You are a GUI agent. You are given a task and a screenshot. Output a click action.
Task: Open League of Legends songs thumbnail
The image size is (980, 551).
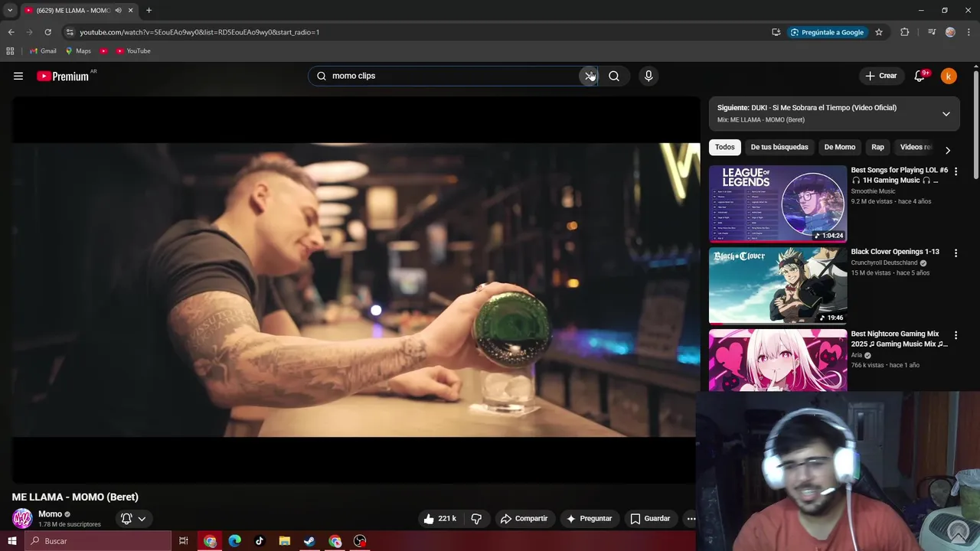[x=778, y=204]
